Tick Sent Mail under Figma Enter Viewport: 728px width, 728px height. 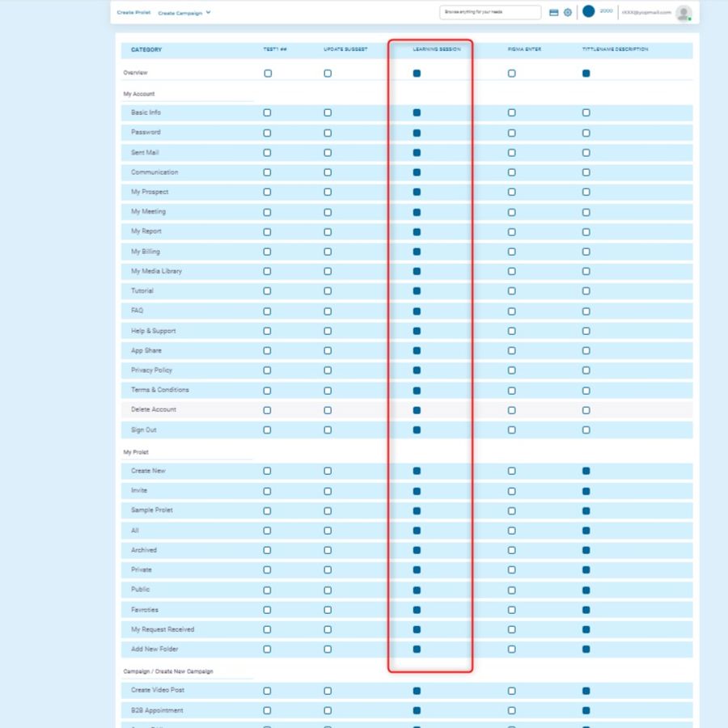(x=511, y=152)
